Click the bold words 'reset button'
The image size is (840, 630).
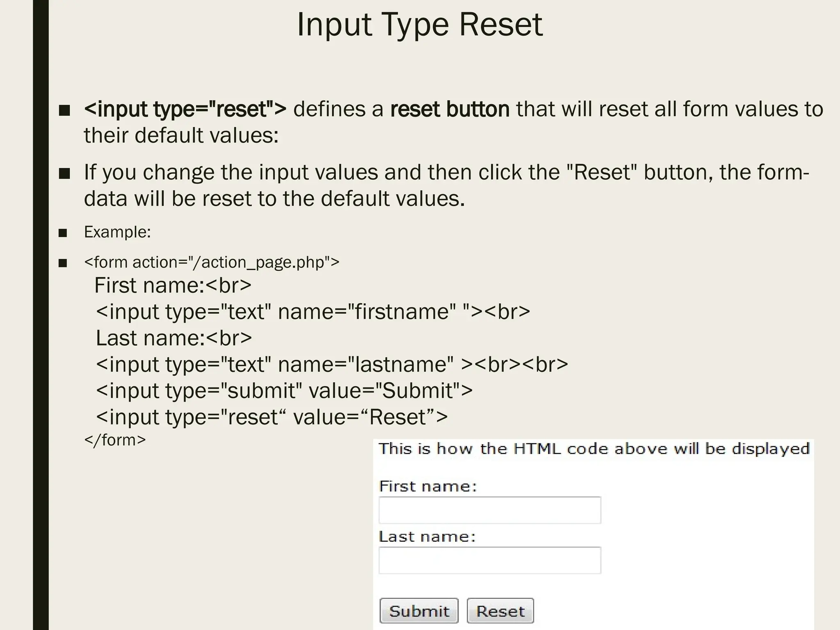tap(450, 109)
